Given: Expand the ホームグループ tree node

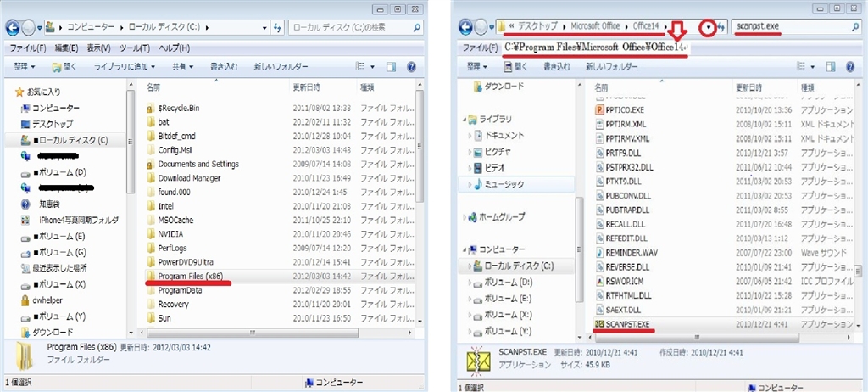Looking at the screenshot, I should click(x=464, y=217).
